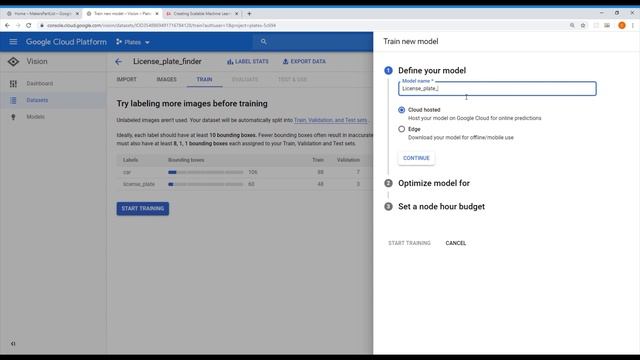This screenshot has height=360, width=640.
Task: Switch to the EVALUATE tab
Action: click(245, 79)
